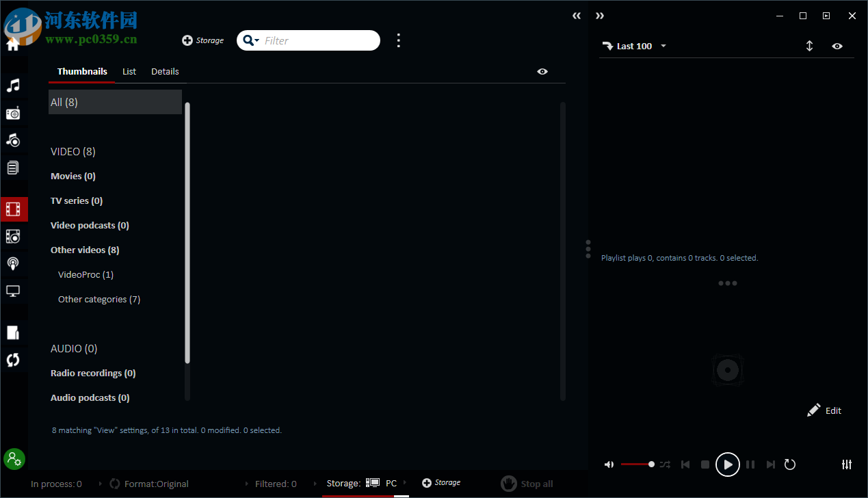The width and height of the screenshot is (868, 498).
Task: Open the search filter dropdown arrow
Action: [x=257, y=41]
